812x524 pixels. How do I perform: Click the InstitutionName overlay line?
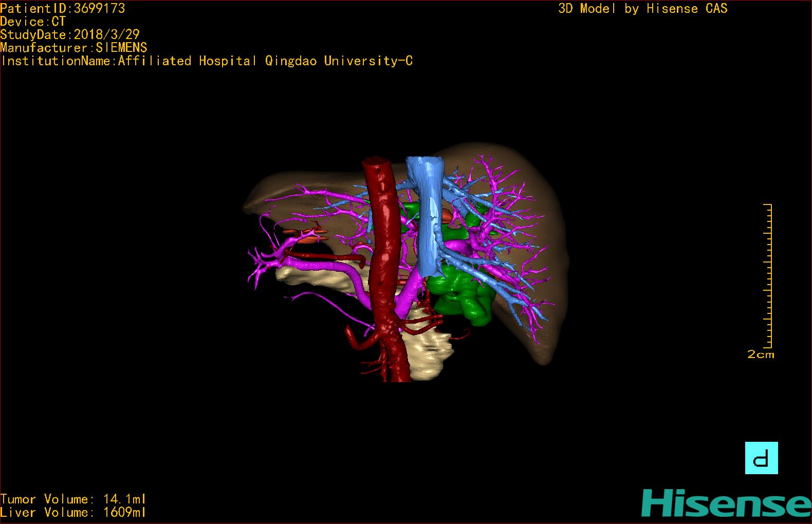click(x=207, y=61)
